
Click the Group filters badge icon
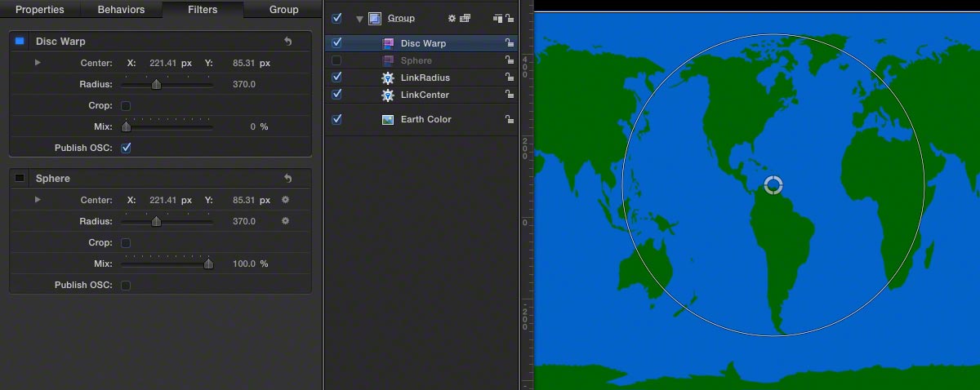[465, 18]
